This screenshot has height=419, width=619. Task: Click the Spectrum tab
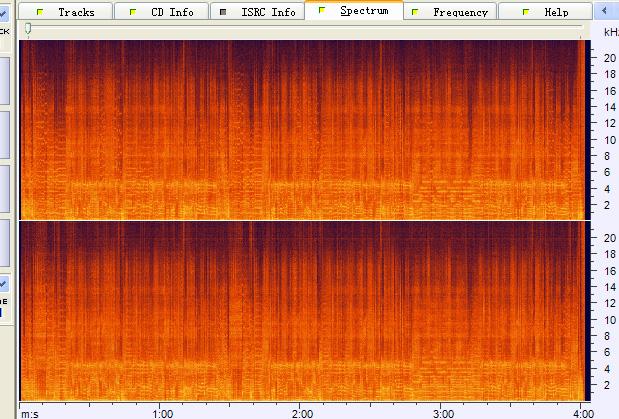tap(354, 11)
